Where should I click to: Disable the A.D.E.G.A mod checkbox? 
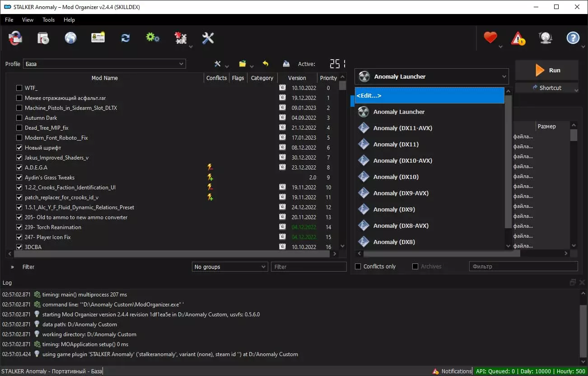(x=19, y=168)
